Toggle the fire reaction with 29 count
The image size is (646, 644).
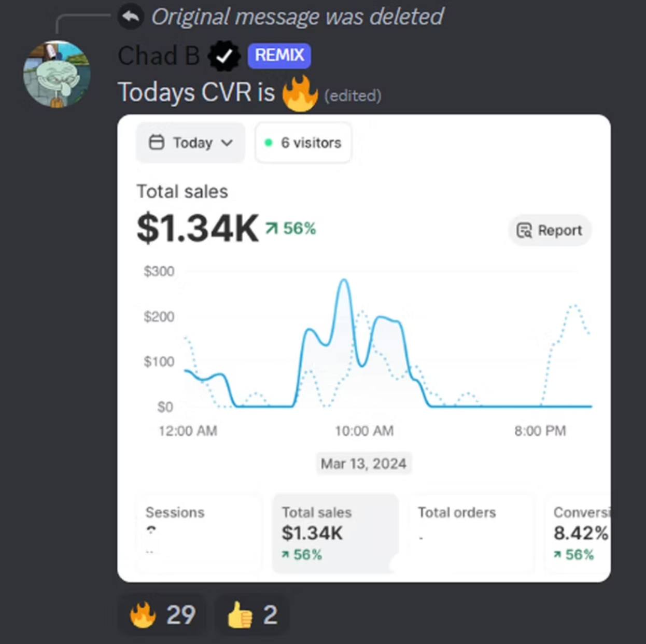pos(162,615)
